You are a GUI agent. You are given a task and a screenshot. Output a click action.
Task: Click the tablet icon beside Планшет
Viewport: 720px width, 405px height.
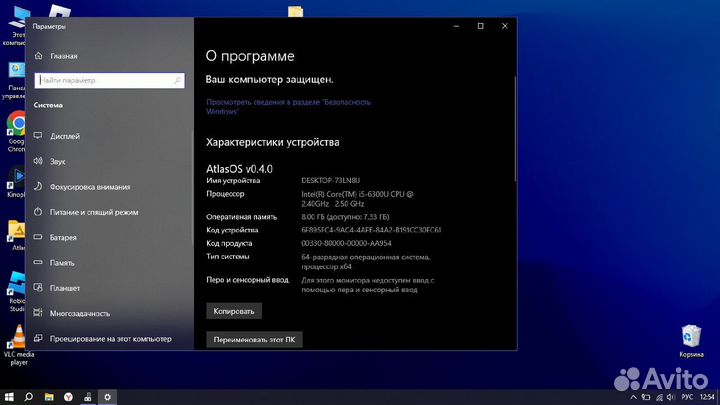tap(38, 287)
